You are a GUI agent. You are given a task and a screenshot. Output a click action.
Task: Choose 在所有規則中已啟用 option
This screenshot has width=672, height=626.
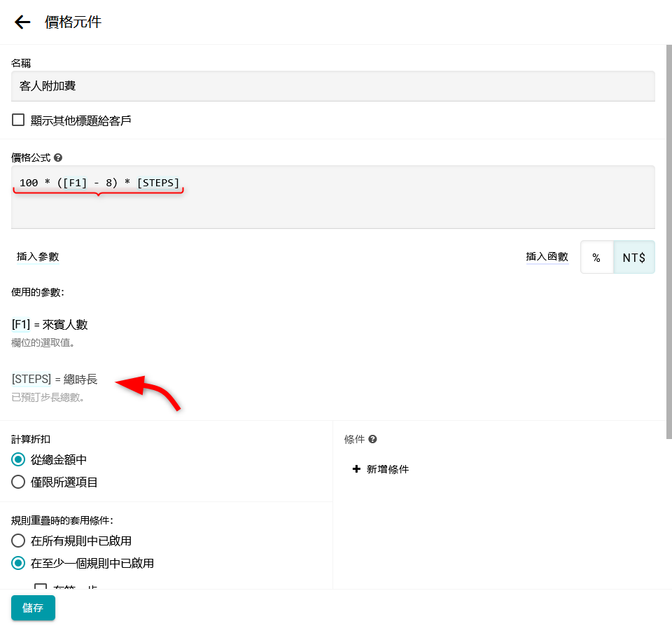point(18,541)
